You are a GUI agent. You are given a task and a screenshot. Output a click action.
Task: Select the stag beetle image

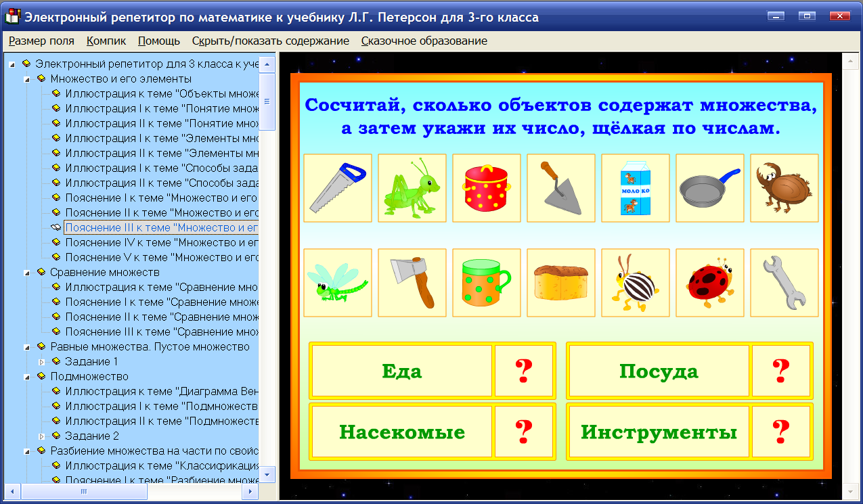(784, 188)
